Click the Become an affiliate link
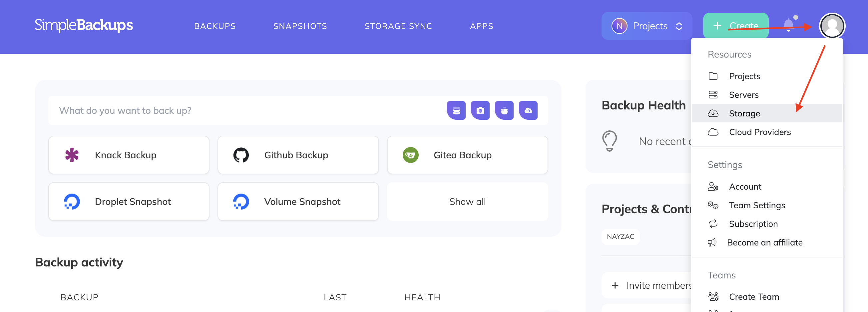868x312 pixels. 765,242
